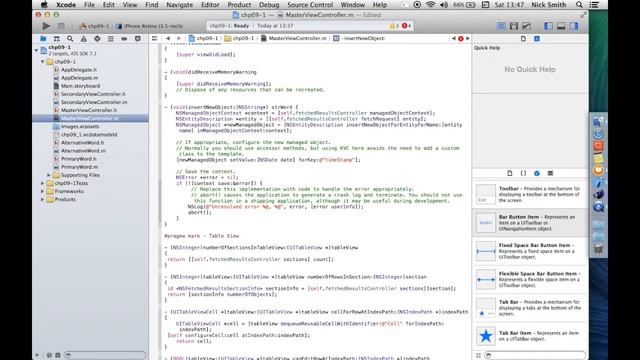Open the chp09-1 scheme selector
640x360 pixels.
click(95, 26)
